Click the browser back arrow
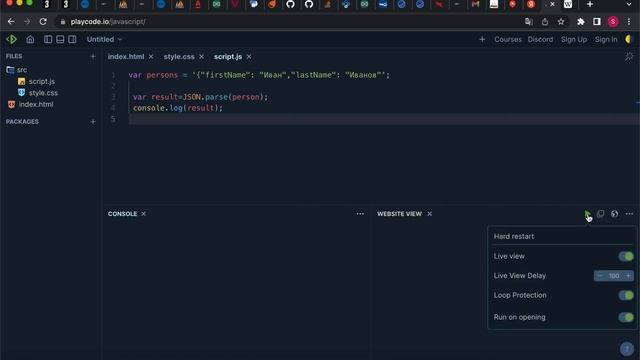 coord(11,22)
